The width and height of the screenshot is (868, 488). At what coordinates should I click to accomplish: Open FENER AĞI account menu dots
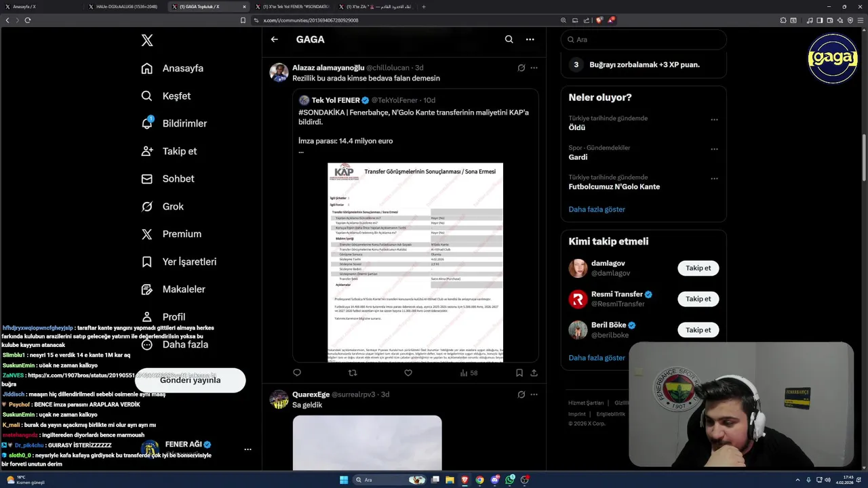(x=248, y=449)
